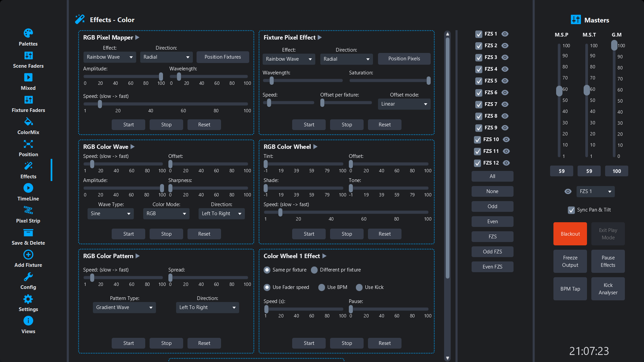The width and height of the screenshot is (644, 362).
Task: Open the ColorMix paint bucket icon
Action: point(28,122)
